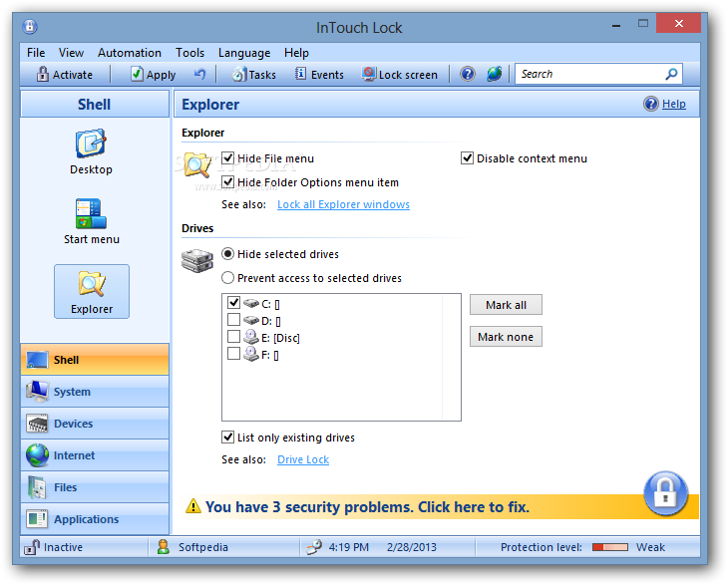Click the clock schedule icon in status bar
The image size is (728, 585).
(314, 547)
